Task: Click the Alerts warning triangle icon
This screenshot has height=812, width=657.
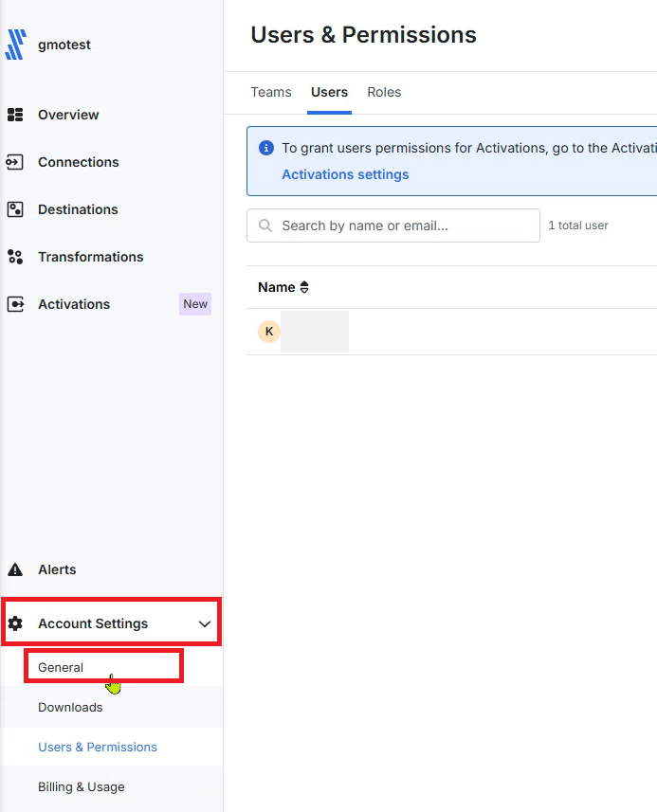Action: click(x=15, y=569)
